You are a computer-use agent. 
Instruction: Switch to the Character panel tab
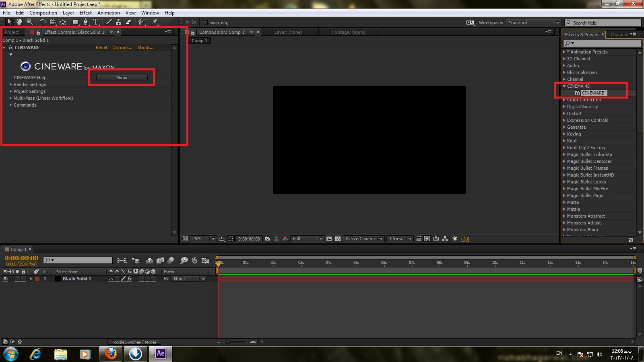619,35
